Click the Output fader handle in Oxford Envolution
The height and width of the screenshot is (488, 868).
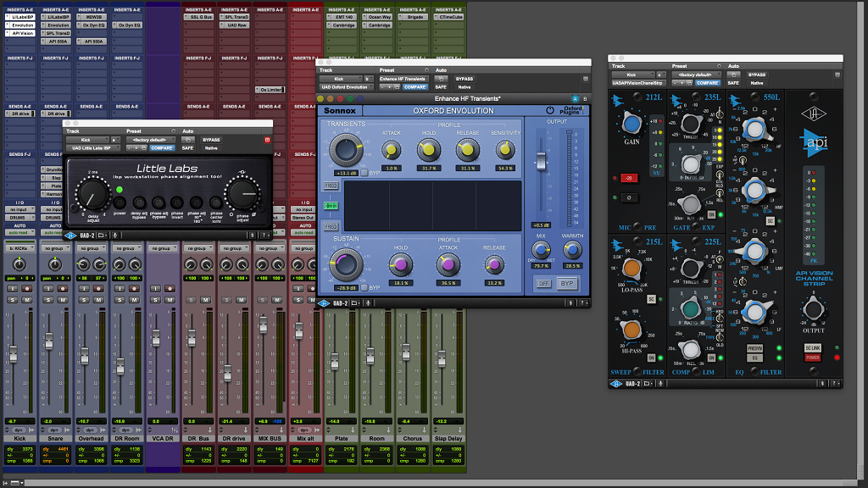tap(541, 162)
